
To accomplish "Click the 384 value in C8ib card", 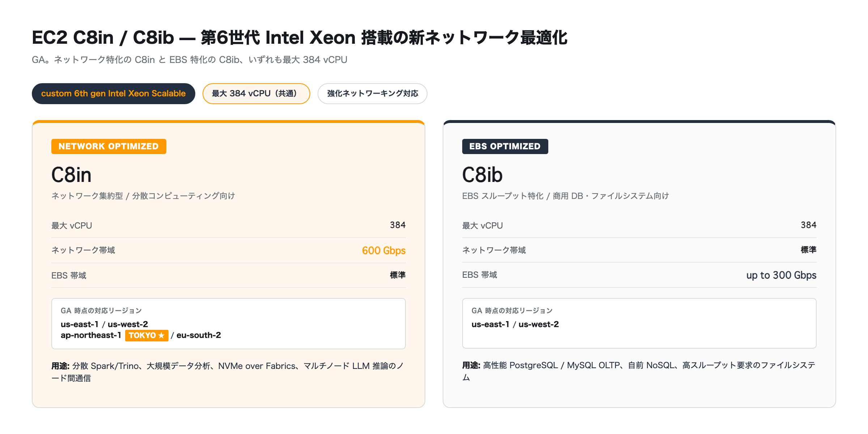I will (x=808, y=225).
